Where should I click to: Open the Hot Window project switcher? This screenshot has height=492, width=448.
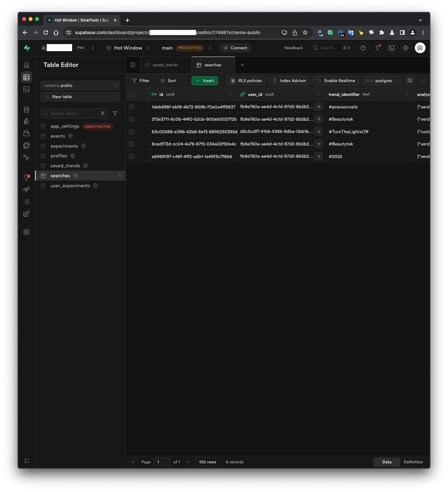pyautogui.click(x=148, y=48)
